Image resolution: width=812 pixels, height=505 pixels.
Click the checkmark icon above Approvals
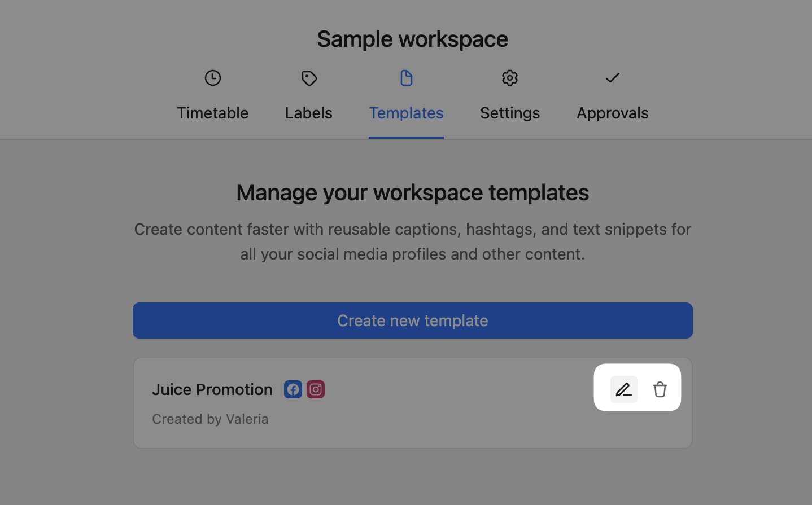(612, 78)
